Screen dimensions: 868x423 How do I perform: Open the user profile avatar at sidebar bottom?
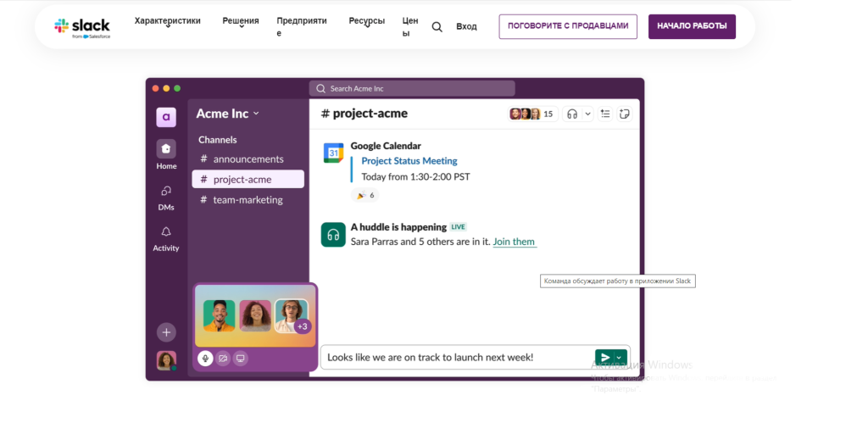[x=166, y=360]
